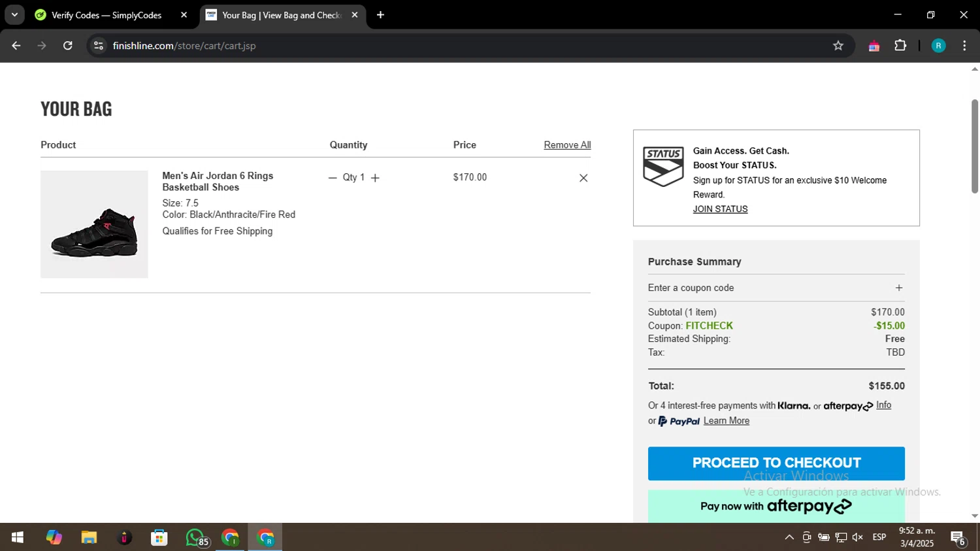Open the payments Info link

[x=883, y=405]
